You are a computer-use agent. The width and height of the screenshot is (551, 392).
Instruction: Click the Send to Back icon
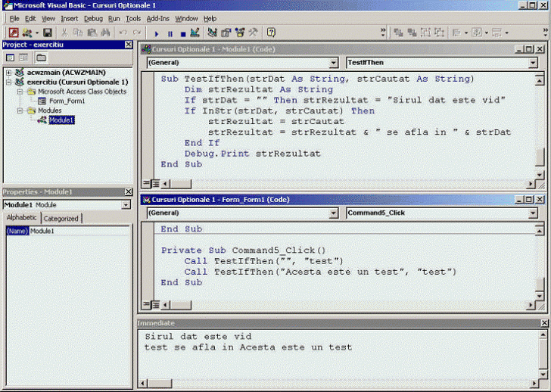click(412, 33)
